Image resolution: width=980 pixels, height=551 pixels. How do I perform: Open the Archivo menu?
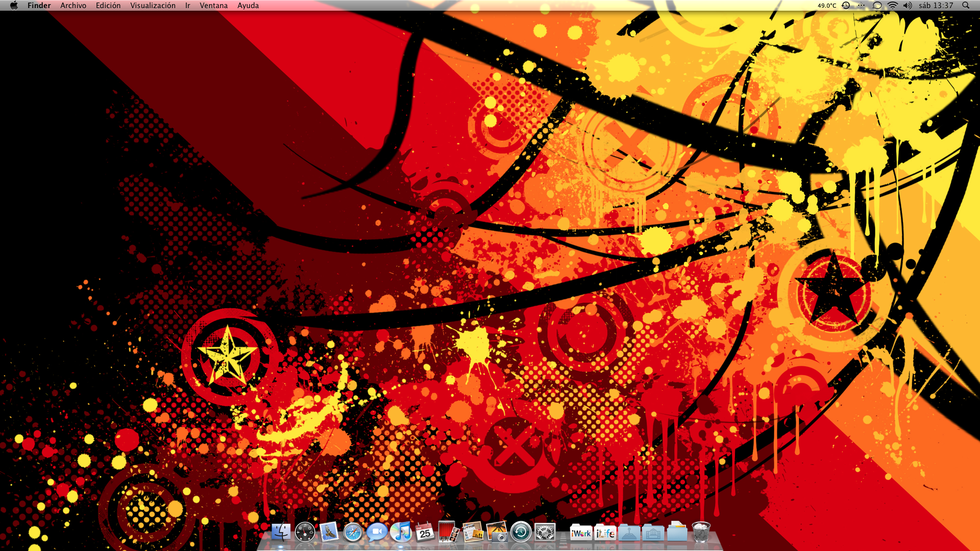click(x=73, y=6)
